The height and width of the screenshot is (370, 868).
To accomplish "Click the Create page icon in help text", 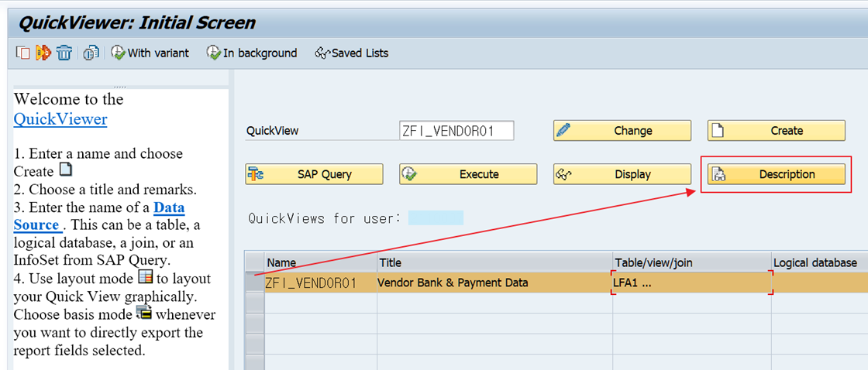I will (x=65, y=170).
